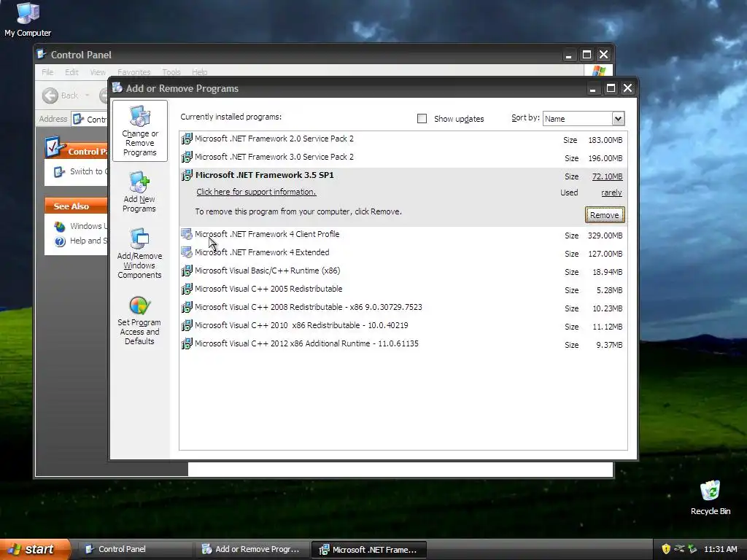Click the .NET Framework 4 Extended icon
Screen dimensions: 747x560
(187, 252)
